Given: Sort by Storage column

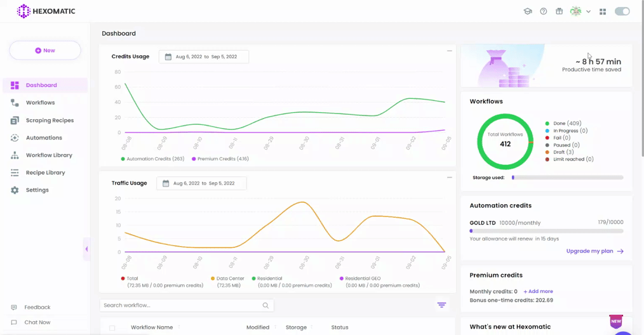Looking at the screenshot, I should pos(296,327).
